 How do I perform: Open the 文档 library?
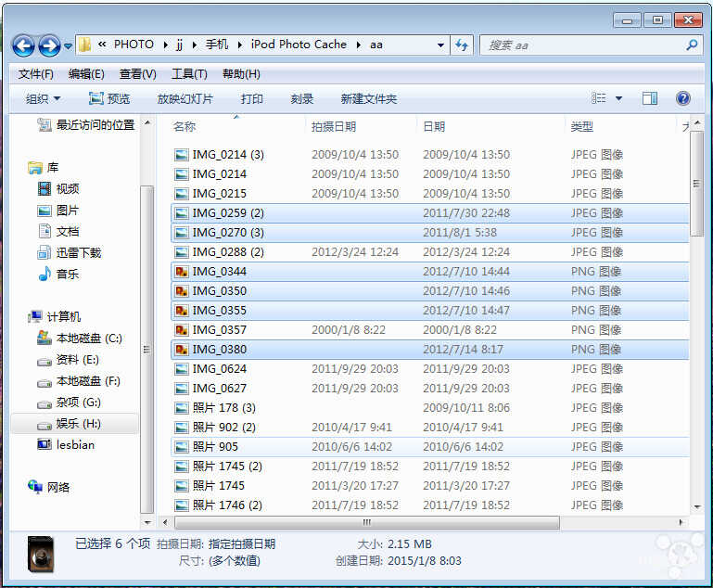pyautogui.click(x=58, y=231)
